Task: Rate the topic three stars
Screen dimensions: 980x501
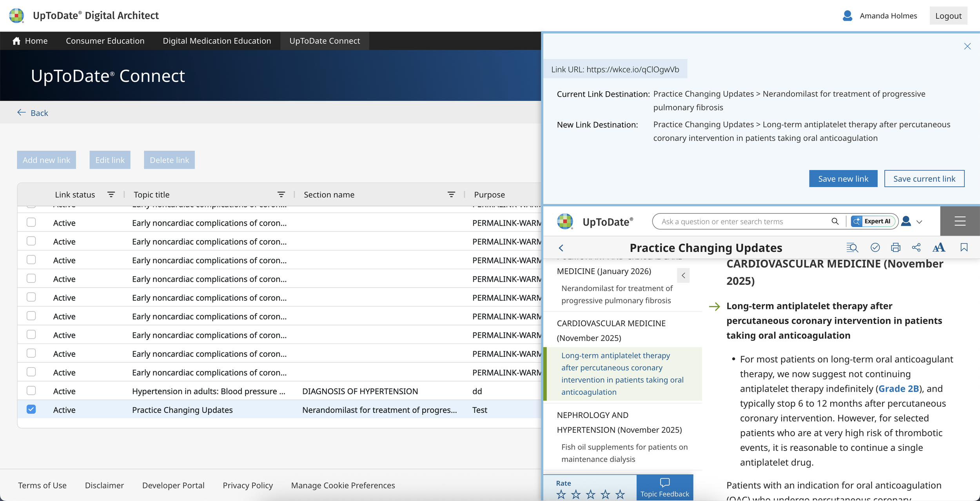Action: [x=591, y=494]
